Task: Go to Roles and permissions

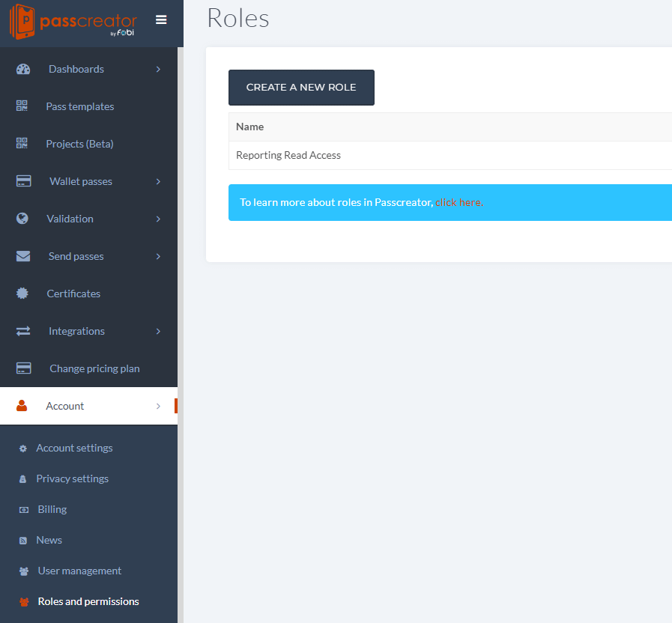Action: click(x=88, y=601)
